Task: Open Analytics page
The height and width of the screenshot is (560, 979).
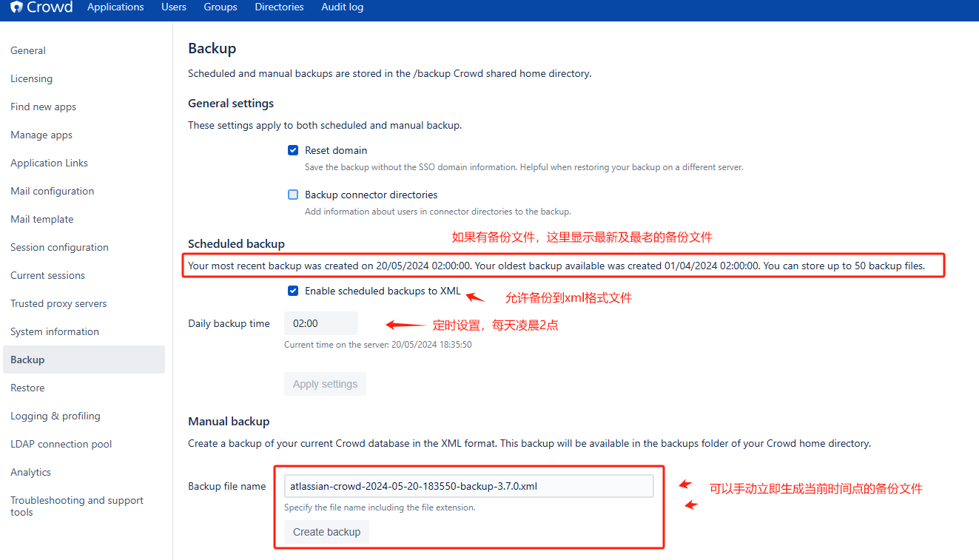Action: click(x=30, y=472)
